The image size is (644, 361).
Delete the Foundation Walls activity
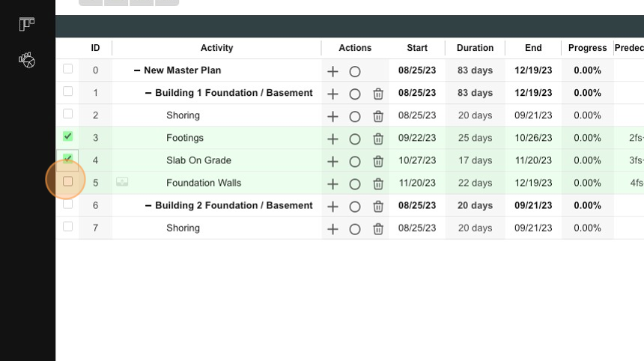point(378,184)
